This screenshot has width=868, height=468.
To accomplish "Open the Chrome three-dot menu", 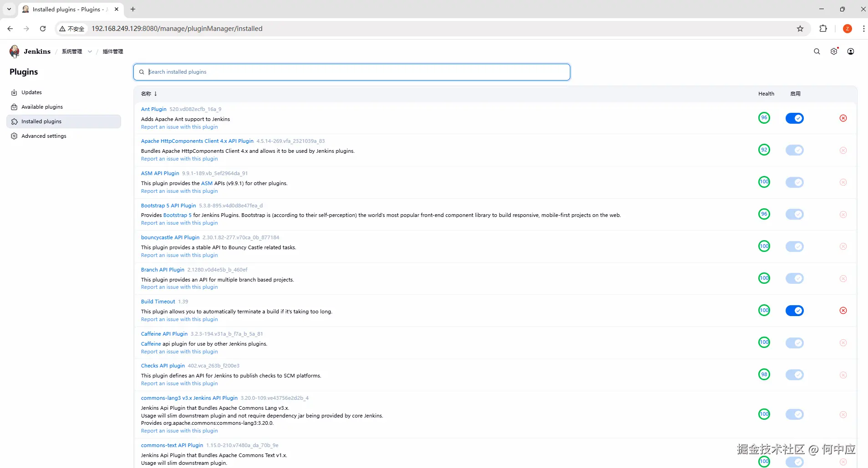I will (x=863, y=29).
